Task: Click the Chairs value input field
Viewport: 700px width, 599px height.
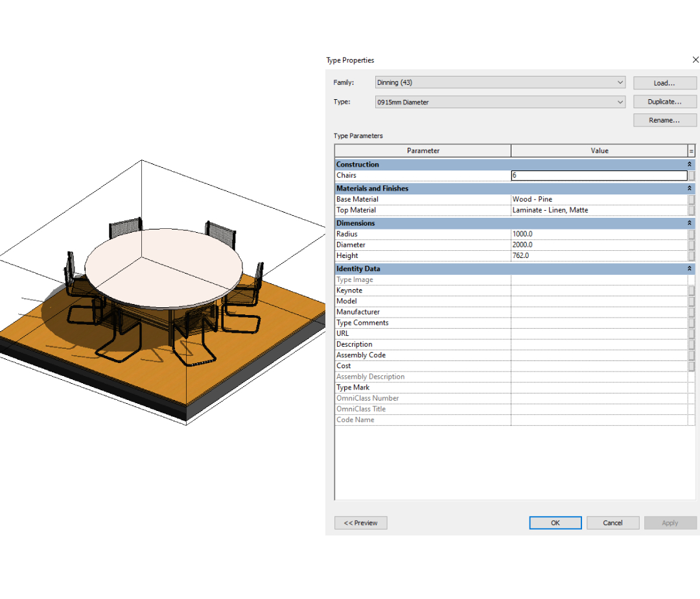Action: coord(598,175)
